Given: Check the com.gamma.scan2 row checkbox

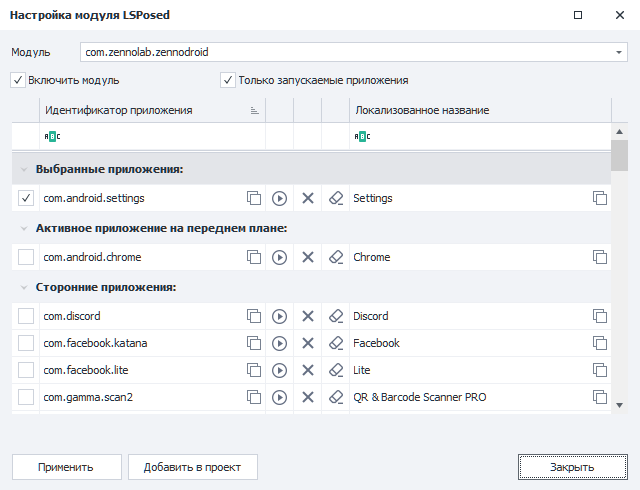Looking at the screenshot, I should (x=26, y=397).
